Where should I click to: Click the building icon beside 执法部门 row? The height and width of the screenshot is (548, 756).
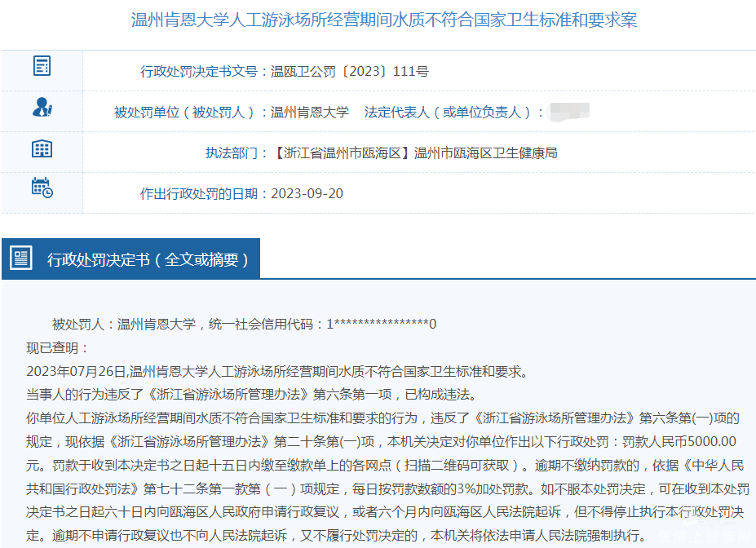point(42,148)
